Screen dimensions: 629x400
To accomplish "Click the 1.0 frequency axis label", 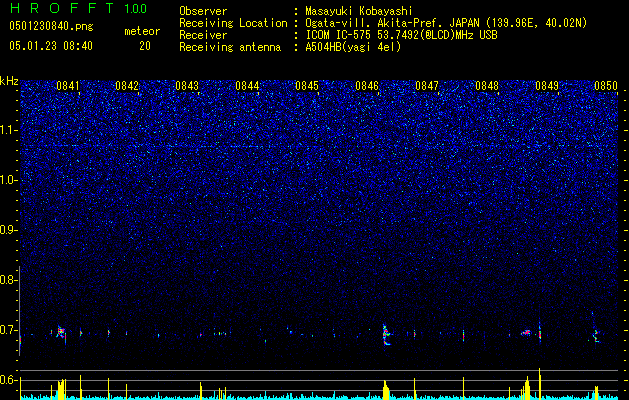I will point(9,180).
